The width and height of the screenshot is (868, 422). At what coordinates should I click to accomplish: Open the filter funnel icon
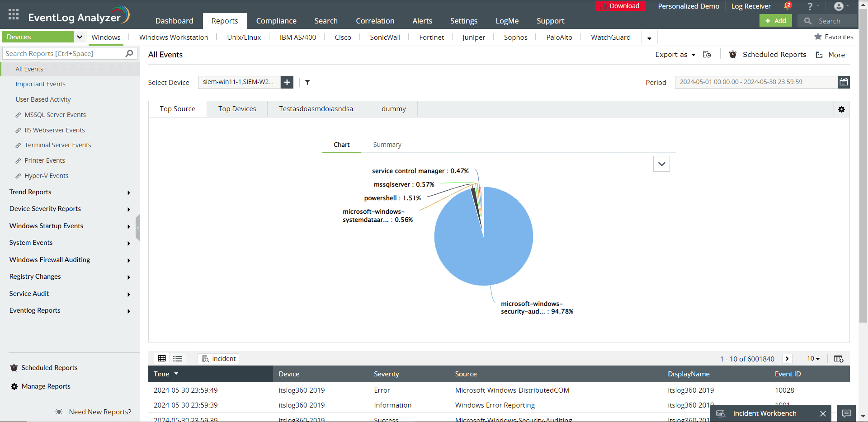pos(307,82)
